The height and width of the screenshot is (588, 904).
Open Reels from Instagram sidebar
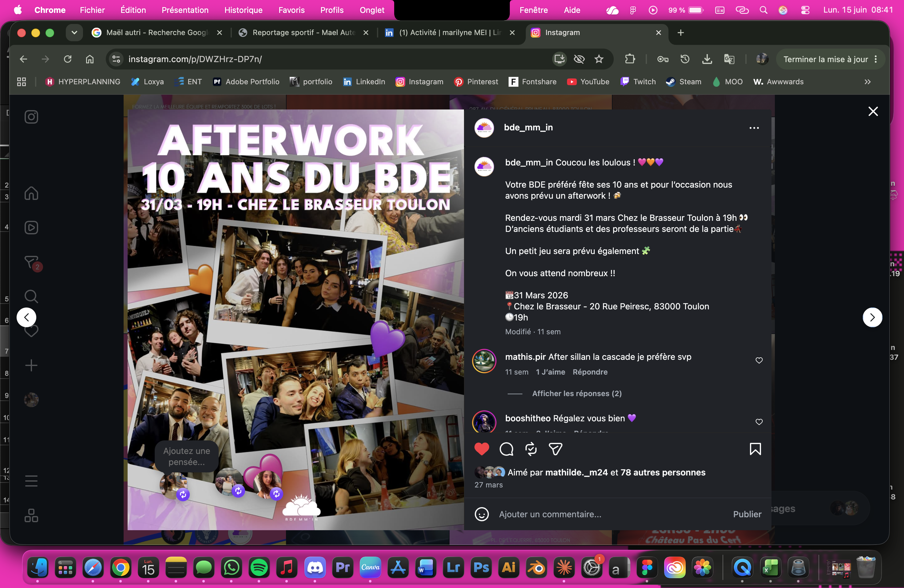point(31,228)
